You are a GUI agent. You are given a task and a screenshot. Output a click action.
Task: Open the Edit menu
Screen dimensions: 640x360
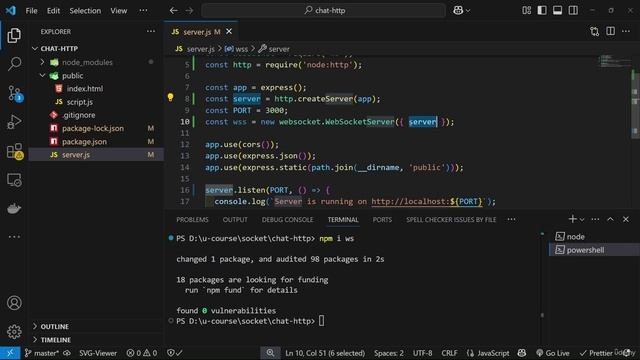[53, 11]
